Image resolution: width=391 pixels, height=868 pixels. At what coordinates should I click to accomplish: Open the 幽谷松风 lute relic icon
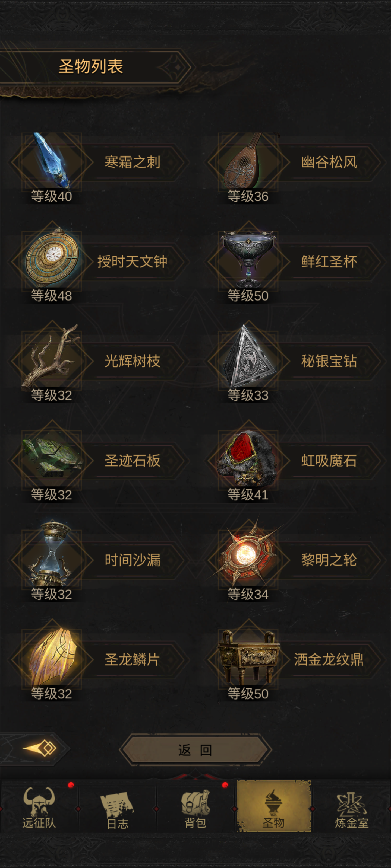tap(248, 161)
